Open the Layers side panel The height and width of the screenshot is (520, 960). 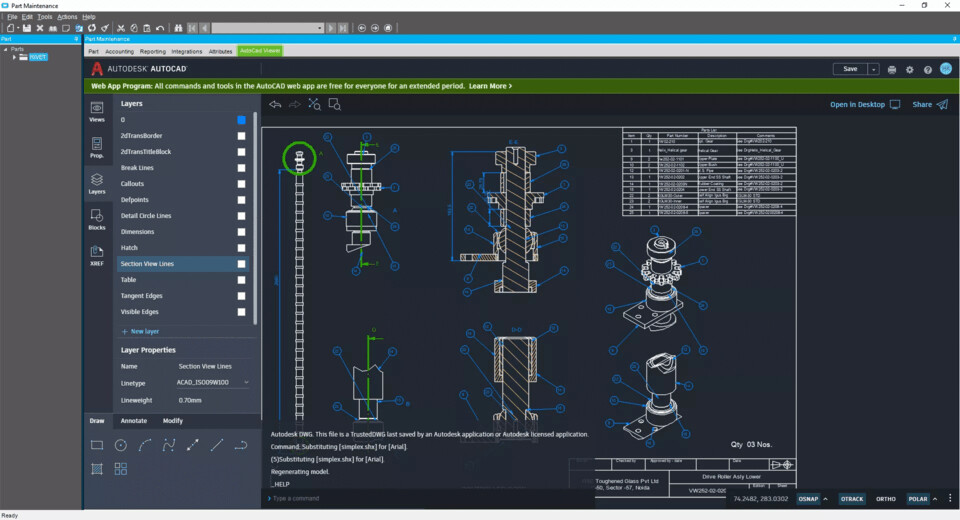(97, 183)
